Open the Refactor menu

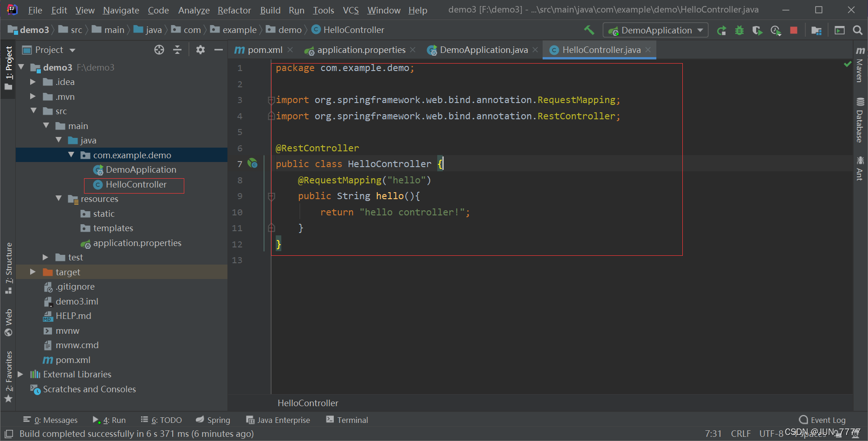tap(234, 10)
